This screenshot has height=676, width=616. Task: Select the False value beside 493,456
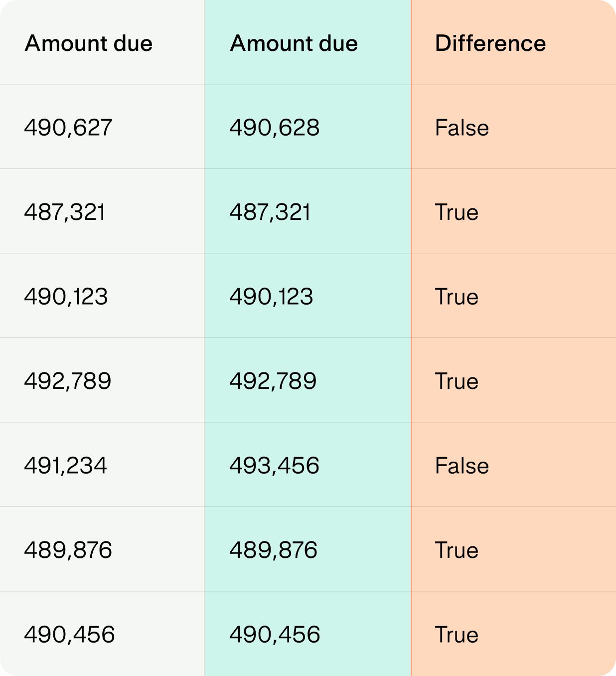point(462,466)
